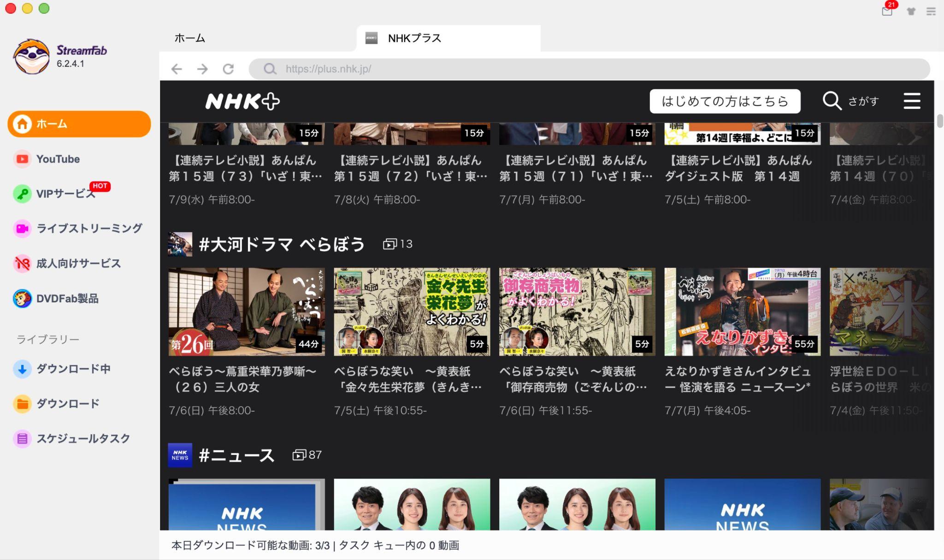This screenshot has height=560, width=944.
Task: Select ライブストリーミング in sidebar
Action: (89, 229)
